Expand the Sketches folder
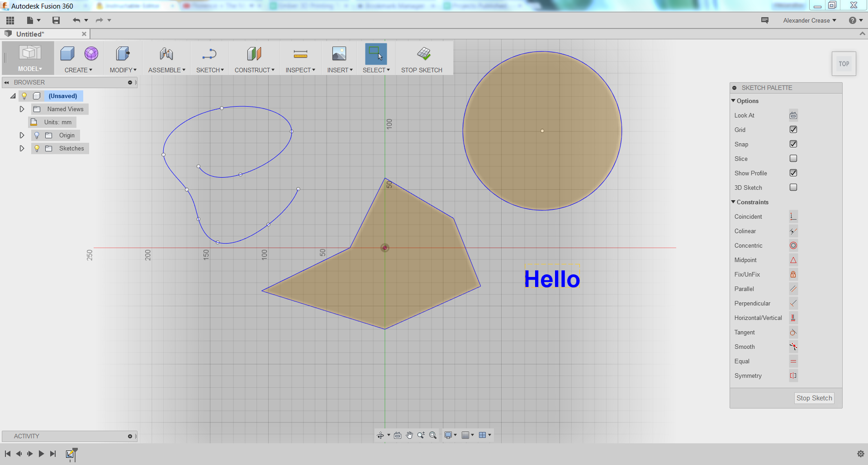The height and width of the screenshot is (465, 868). coord(21,148)
